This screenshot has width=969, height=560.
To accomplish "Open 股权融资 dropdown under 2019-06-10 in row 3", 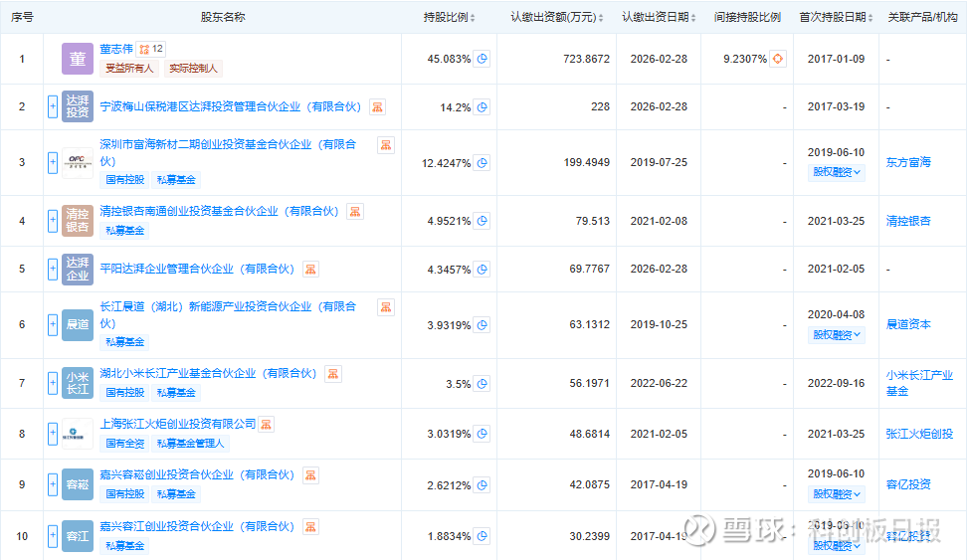I will [836, 172].
